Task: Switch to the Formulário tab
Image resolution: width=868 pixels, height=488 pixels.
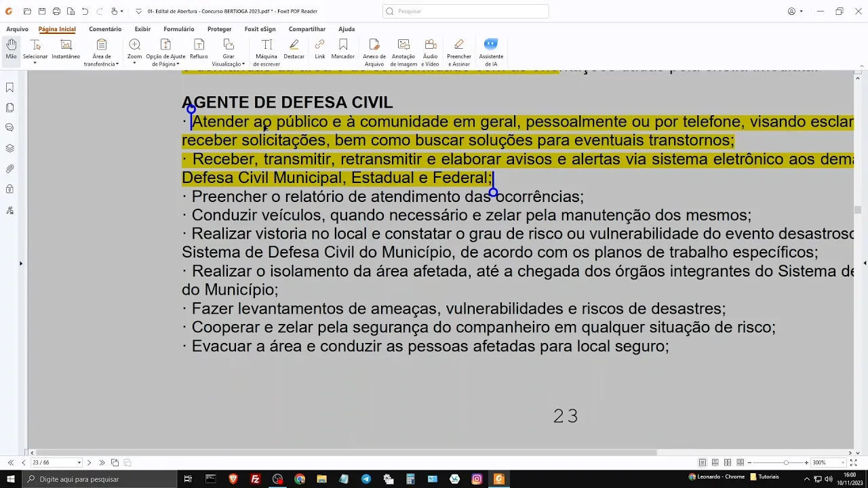Action: pyautogui.click(x=178, y=29)
